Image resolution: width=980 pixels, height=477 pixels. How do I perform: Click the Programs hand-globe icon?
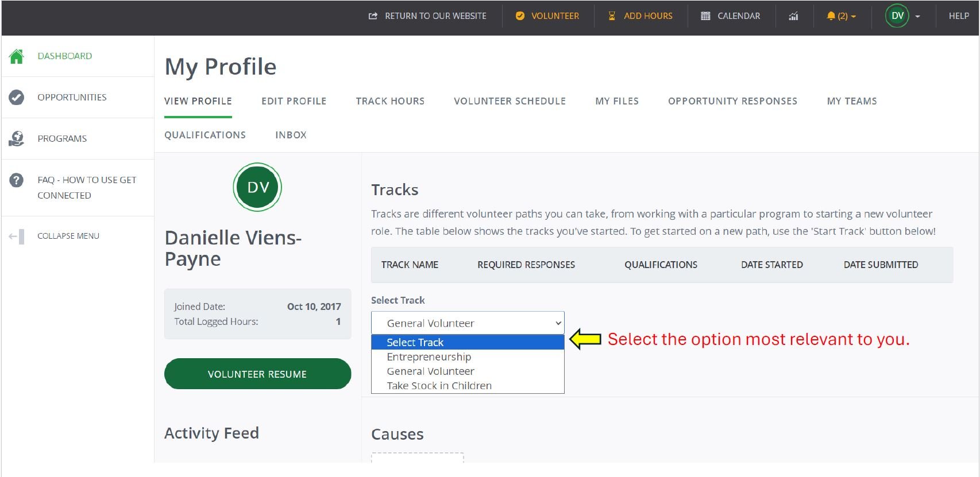(x=17, y=139)
